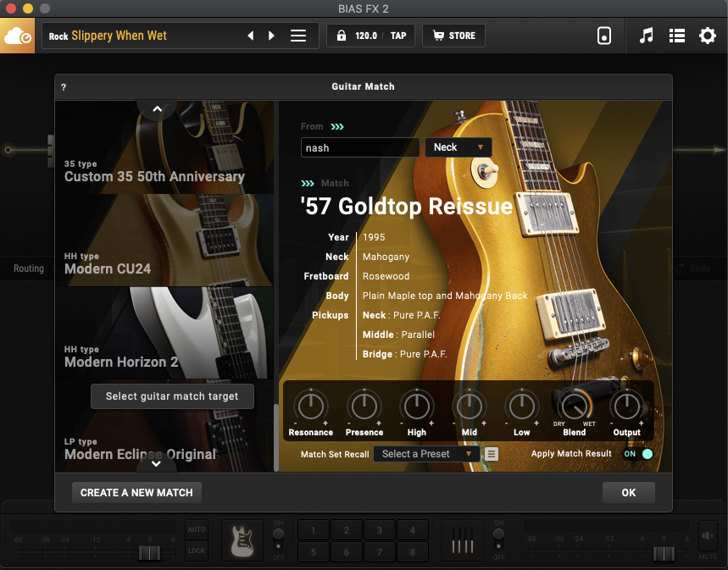Open the mobile device icon in toolbar
The height and width of the screenshot is (570, 728).
click(604, 36)
